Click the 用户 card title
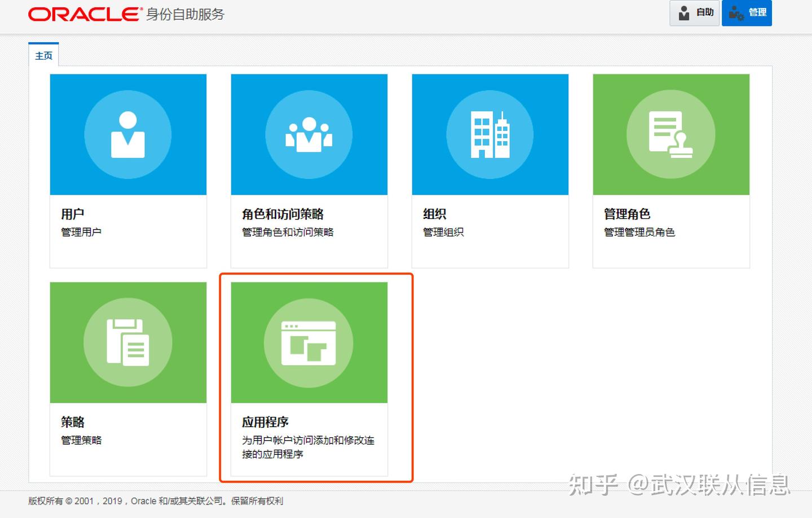Screen dimensions: 812x518 pos(73,214)
